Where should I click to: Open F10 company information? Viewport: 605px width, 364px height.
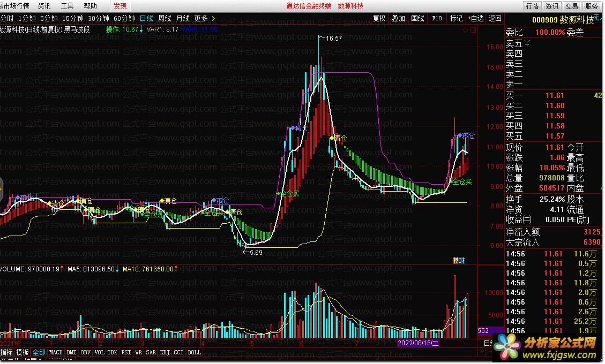(x=437, y=19)
